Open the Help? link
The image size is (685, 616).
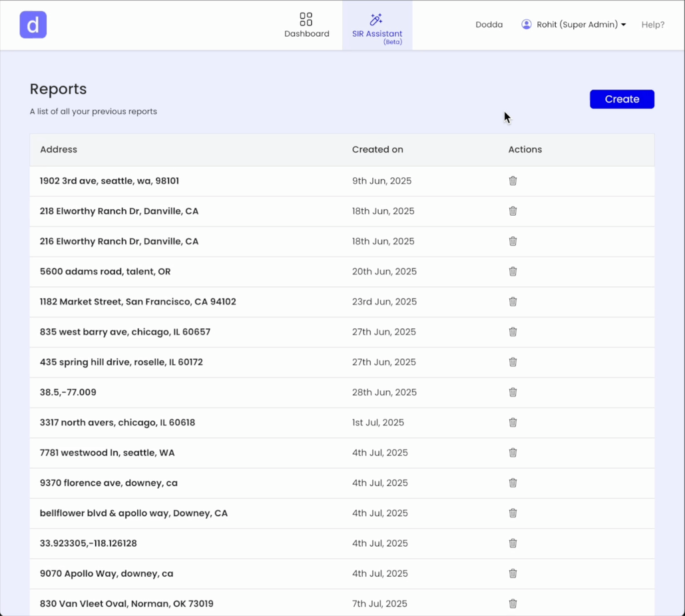tap(652, 24)
